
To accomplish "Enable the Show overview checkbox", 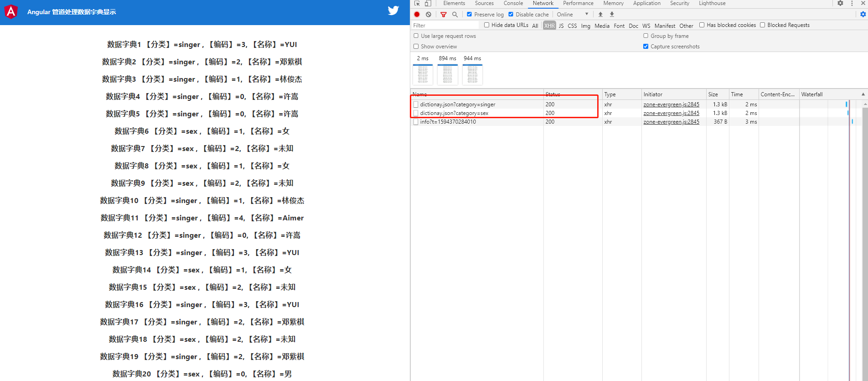I will point(416,46).
